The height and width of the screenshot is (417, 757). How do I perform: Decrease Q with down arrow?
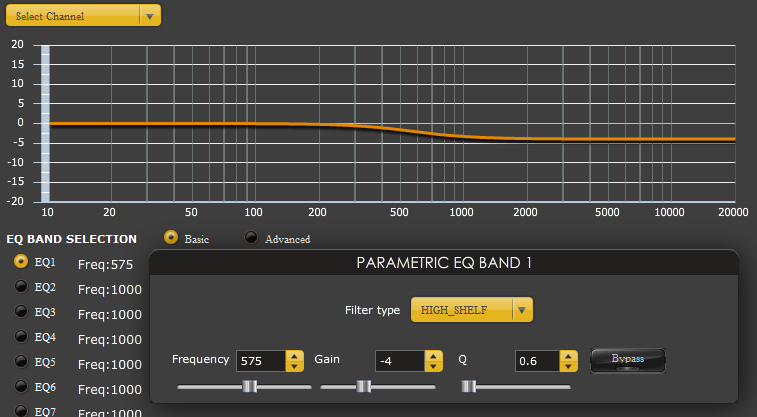click(569, 366)
